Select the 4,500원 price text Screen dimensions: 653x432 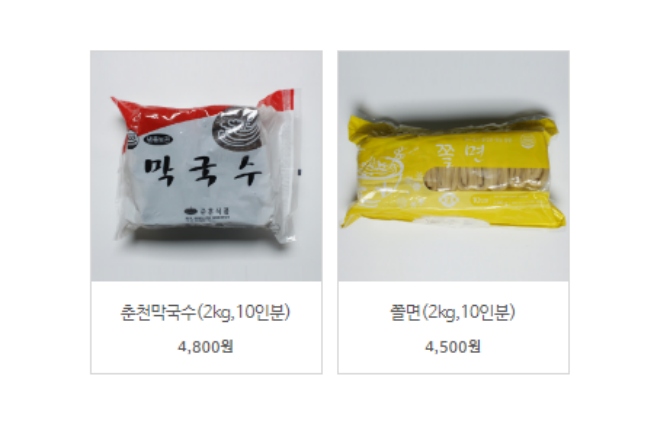point(453,346)
